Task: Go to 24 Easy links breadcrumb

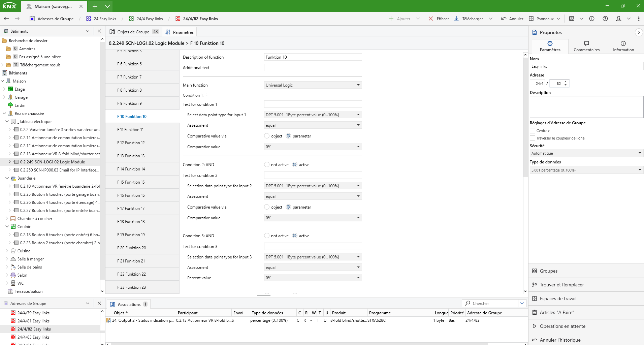Action: (x=101, y=19)
